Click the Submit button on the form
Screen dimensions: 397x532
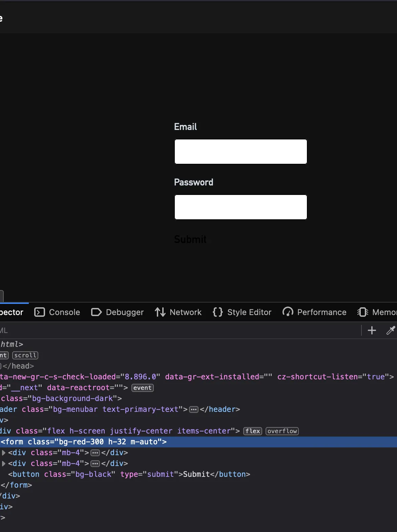(x=190, y=239)
